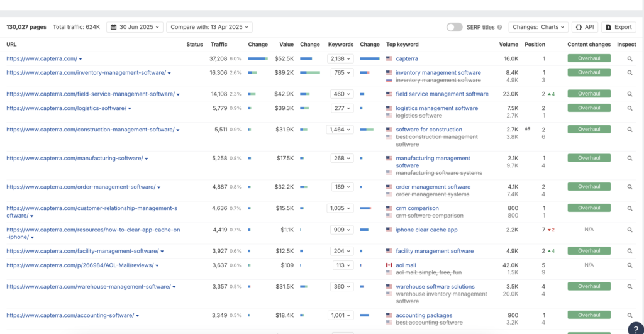Click keyword link 'crm comparison'
644x334 pixels.
[418, 208]
